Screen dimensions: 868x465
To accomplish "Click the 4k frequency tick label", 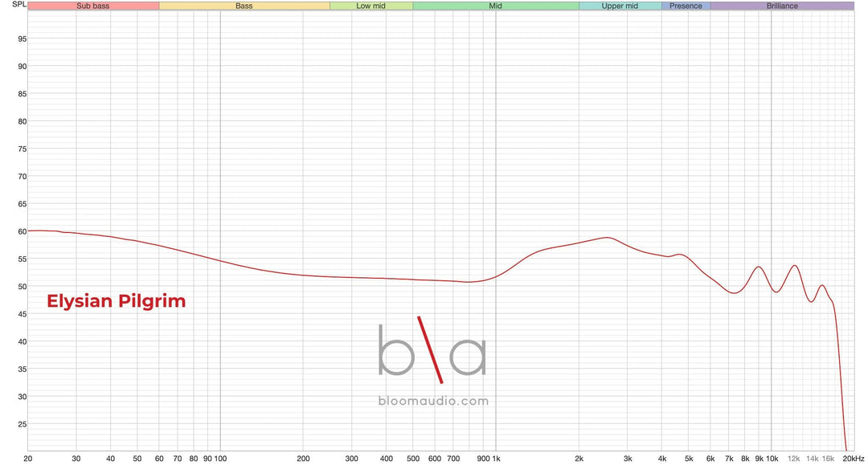I will coord(662,459).
